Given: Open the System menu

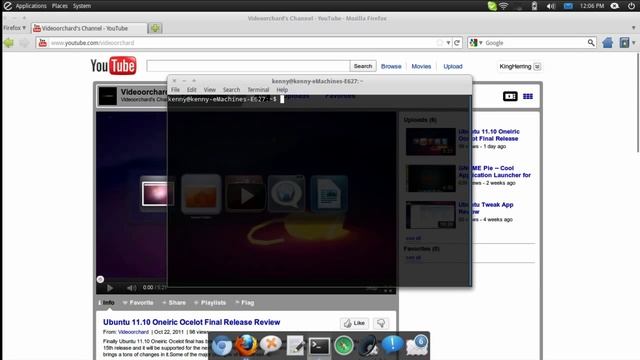Looking at the screenshot, I should [82, 6].
